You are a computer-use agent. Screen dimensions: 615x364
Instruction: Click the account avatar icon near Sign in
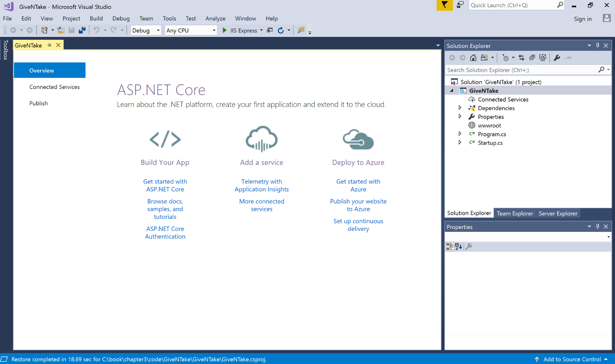click(x=606, y=18)
